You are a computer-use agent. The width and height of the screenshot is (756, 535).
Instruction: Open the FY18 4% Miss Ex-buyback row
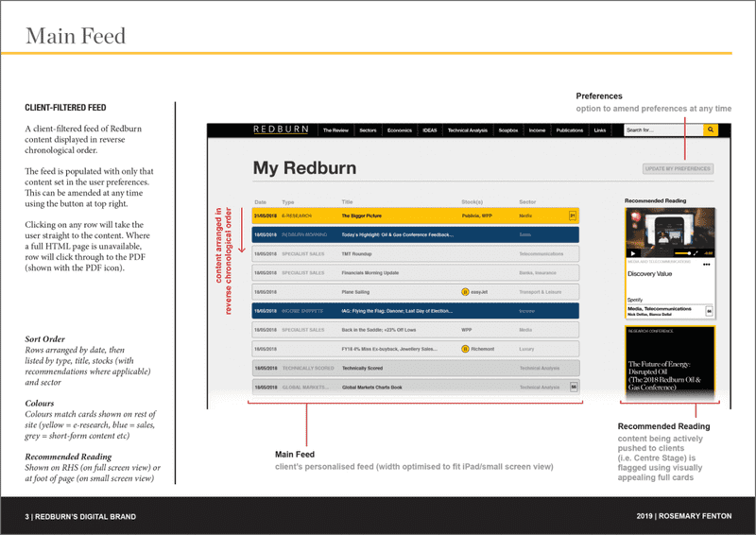click(x=415, y=349)
